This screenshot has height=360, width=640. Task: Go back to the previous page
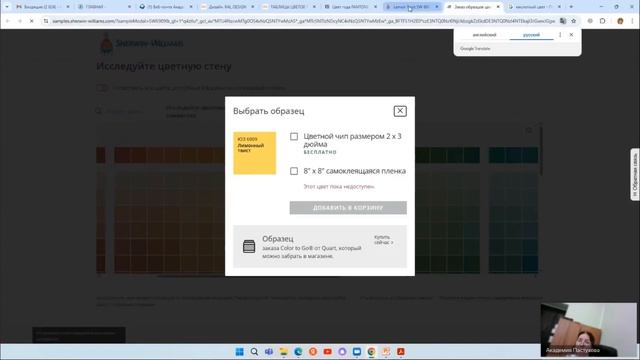click(x=8, y=21)
